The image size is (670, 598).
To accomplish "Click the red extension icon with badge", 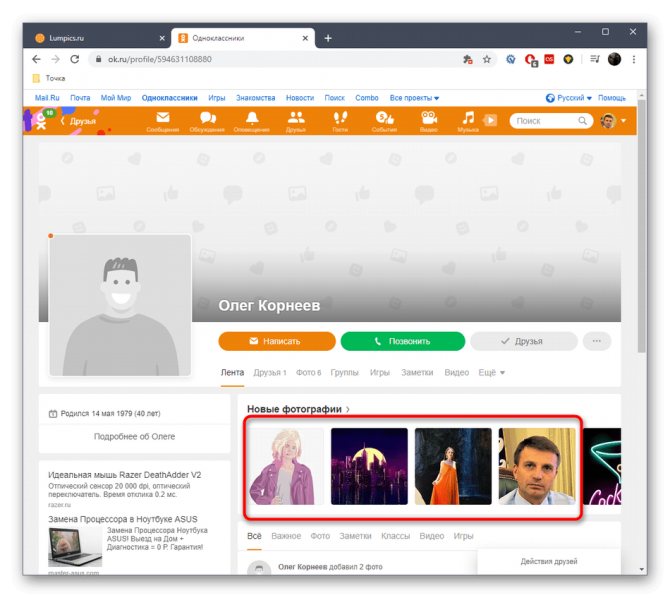I will (531, 60).
